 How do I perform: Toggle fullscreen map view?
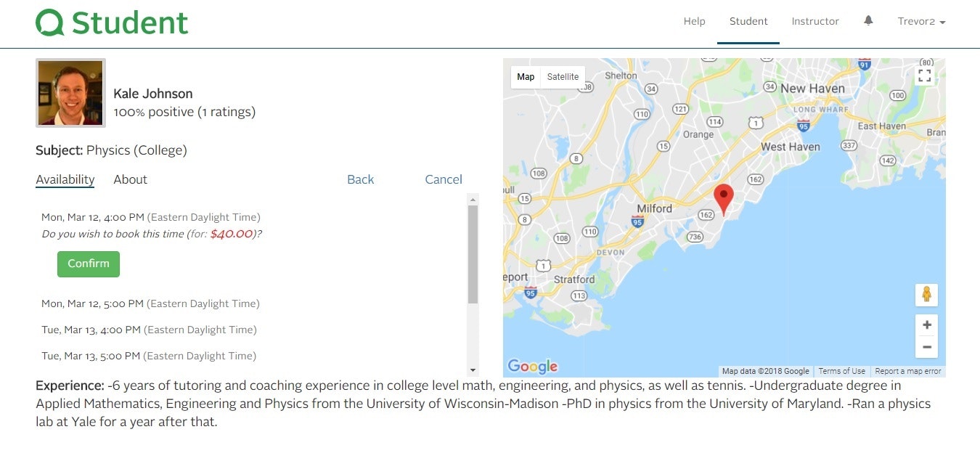point(924,76)
